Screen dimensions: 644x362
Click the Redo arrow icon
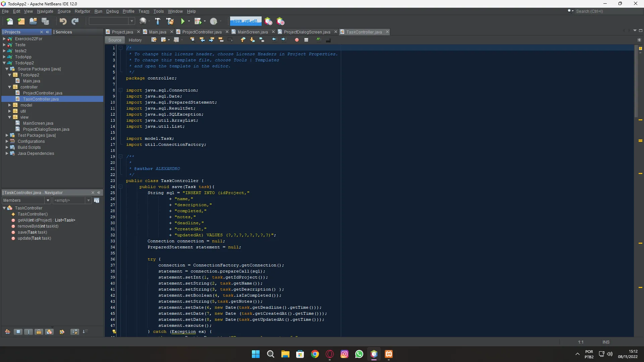[75, 21]
